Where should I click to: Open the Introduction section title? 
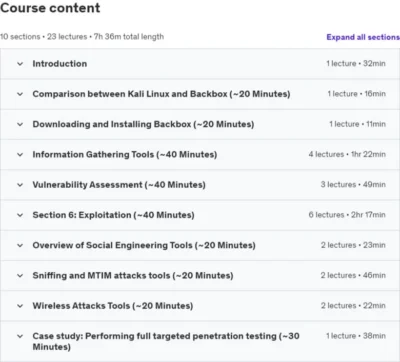coord(60,64)
